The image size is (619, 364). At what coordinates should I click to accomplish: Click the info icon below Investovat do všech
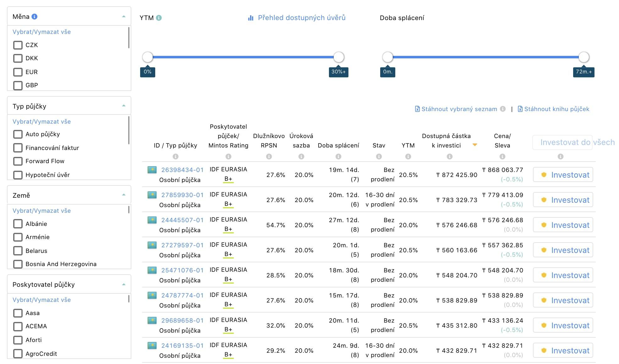coord(561,156)
